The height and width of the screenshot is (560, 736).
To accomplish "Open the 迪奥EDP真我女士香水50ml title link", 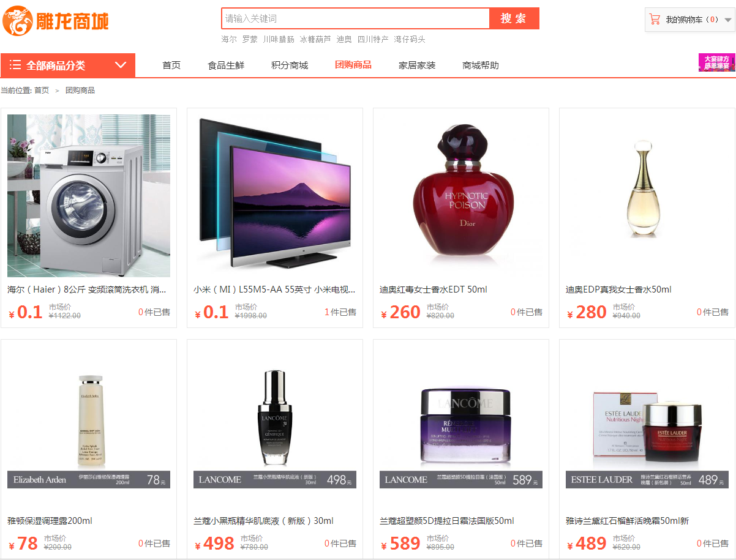I will [x=618, y=289].
